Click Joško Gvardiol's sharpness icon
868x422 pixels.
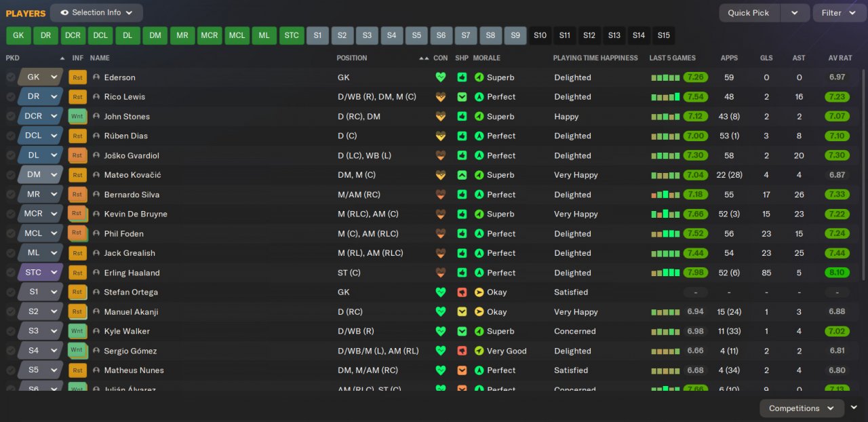[462, 155]
